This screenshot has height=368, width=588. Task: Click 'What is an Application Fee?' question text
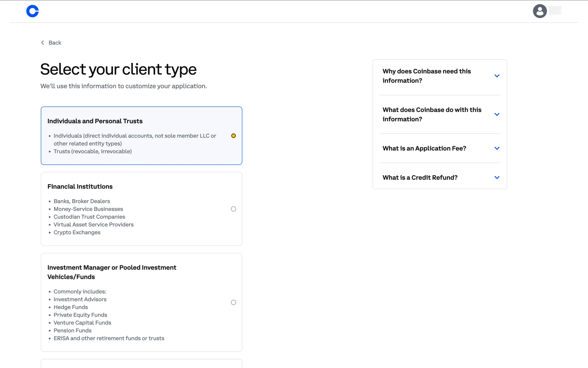pyautogui.click(x=424, y=148)
